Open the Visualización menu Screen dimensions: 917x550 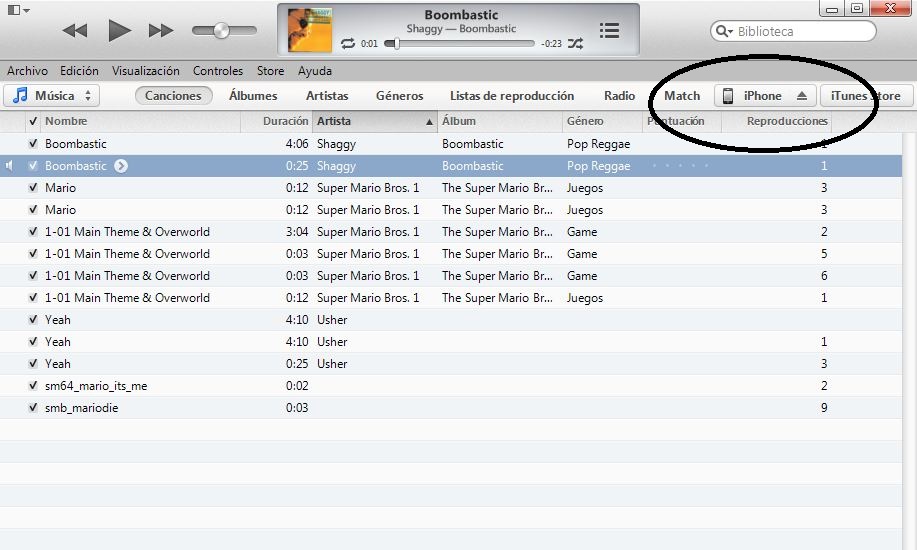[146, 71]
